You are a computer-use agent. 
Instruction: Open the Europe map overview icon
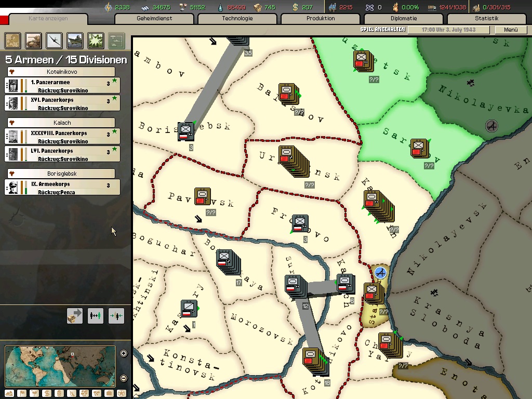13,41
